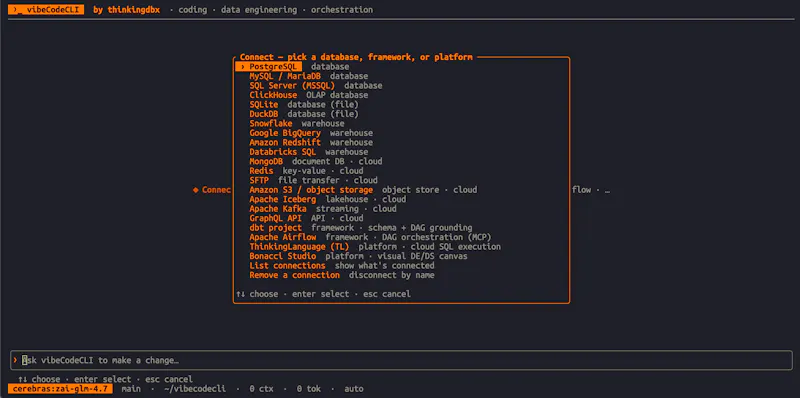Click the 'orchestration' header tag
The width and height of the screenshot is (800, 398).
pos(342,10)
